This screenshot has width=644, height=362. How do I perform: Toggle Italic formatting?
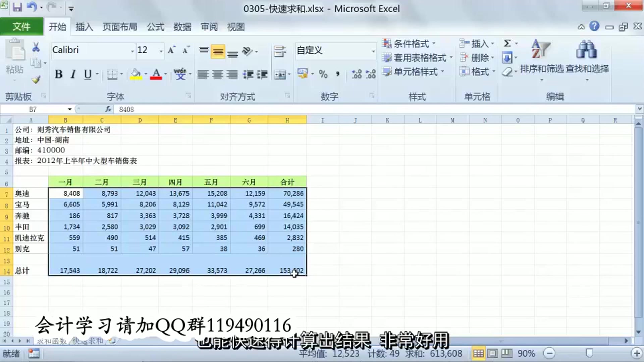(x=73, y=74)
